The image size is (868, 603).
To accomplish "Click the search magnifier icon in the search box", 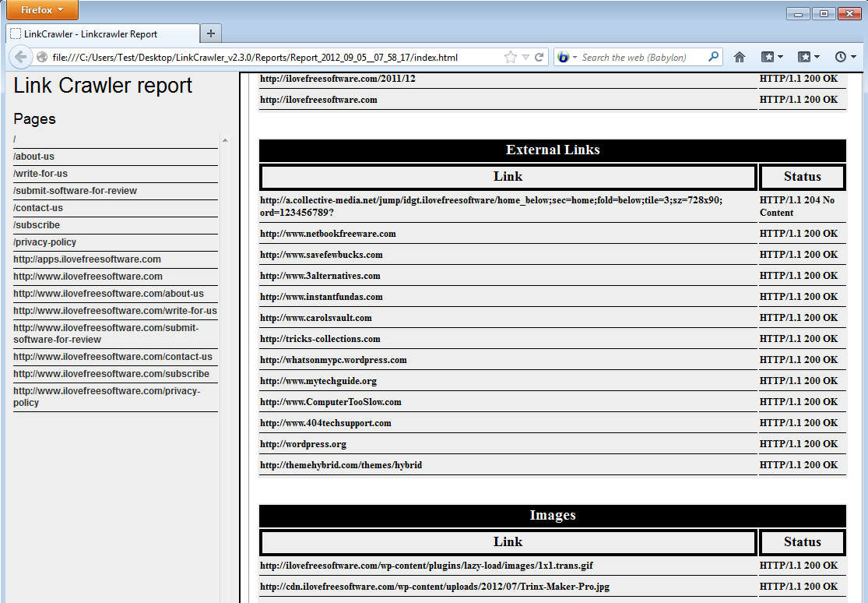I will tap(713, 57).
